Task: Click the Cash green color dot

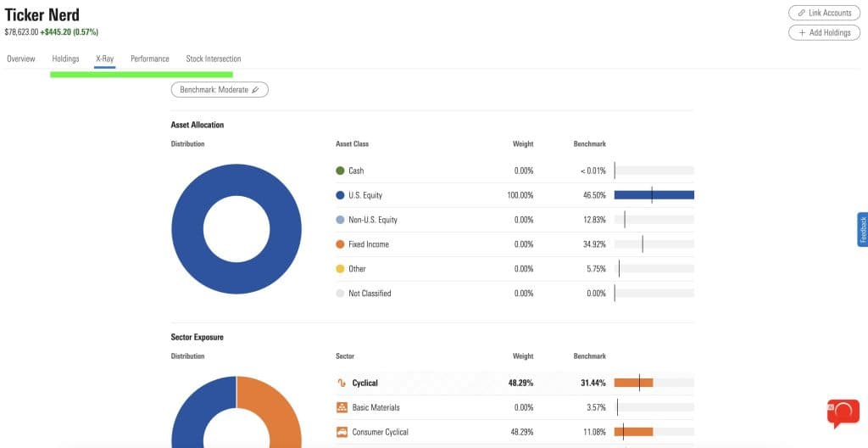Action: [x=341, y=171]
